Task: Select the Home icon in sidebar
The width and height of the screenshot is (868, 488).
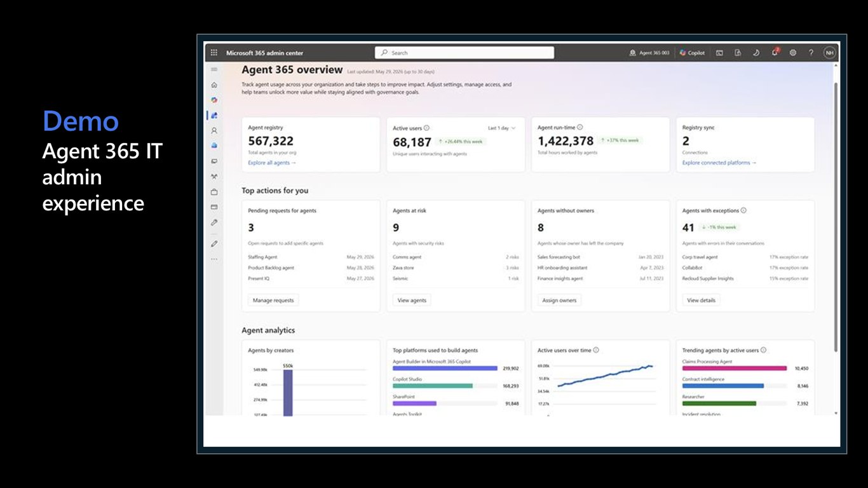Action: tap(214, 85)
